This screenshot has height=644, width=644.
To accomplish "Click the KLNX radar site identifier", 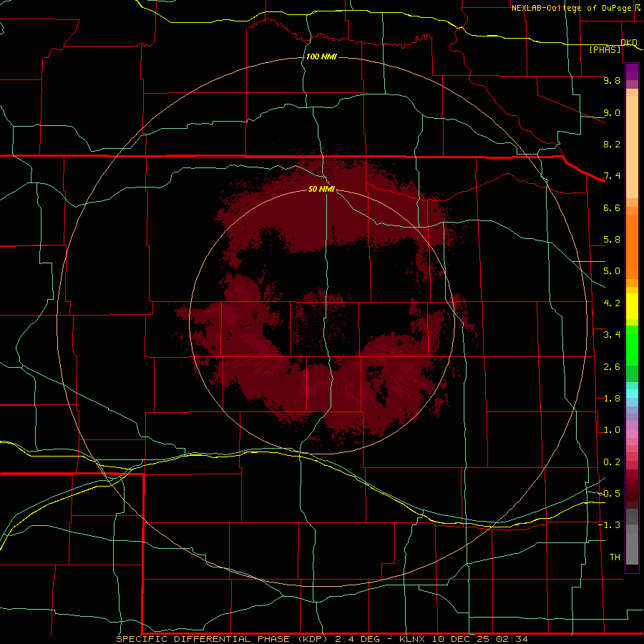I will click(413, 639).
